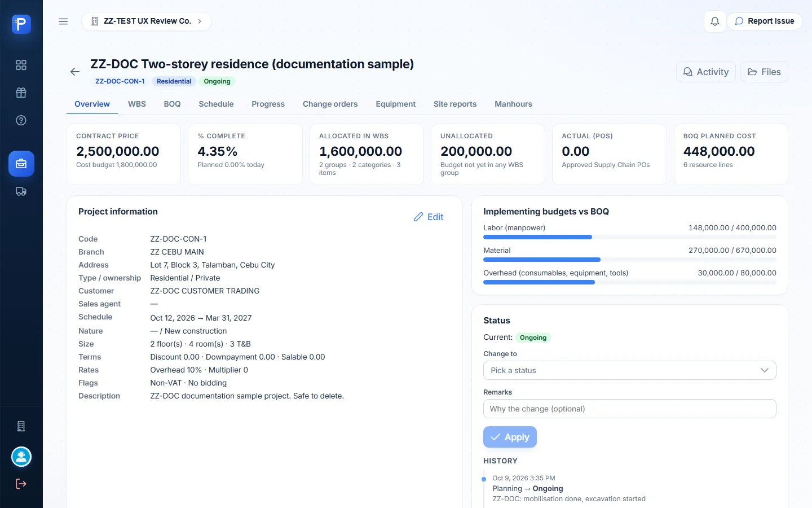Select the Overview tab
The height and width of the screenshot is (508, 812).
[92, 104]
